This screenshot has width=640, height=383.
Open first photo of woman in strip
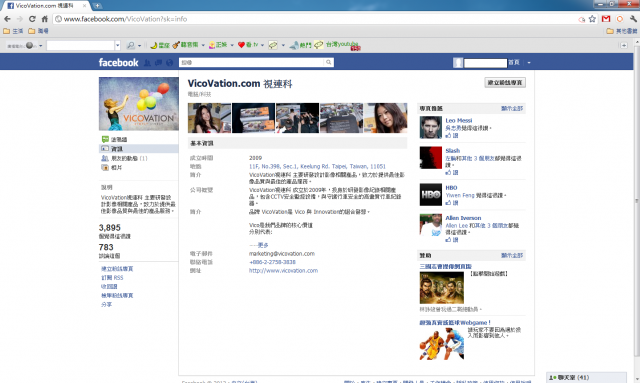(x=209, y=118)
